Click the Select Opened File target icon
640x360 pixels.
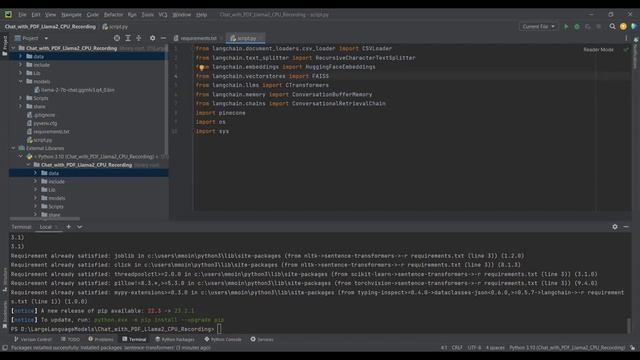coord(117,38)
